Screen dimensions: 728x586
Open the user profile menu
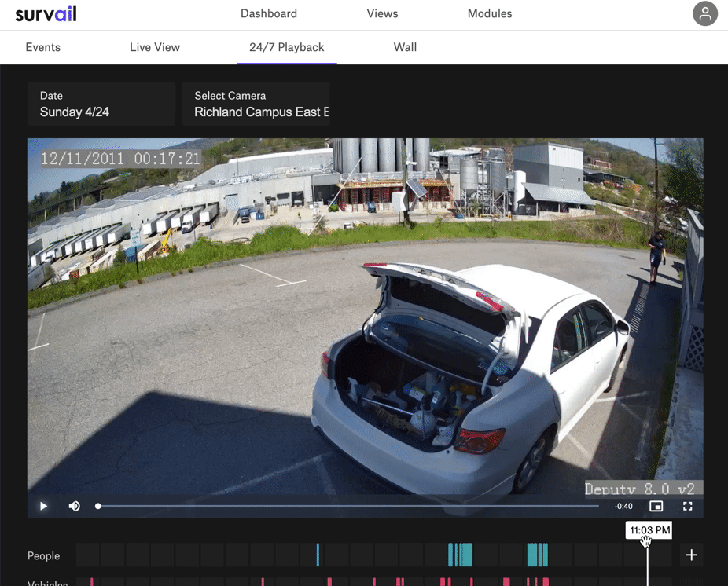[704, 14]
